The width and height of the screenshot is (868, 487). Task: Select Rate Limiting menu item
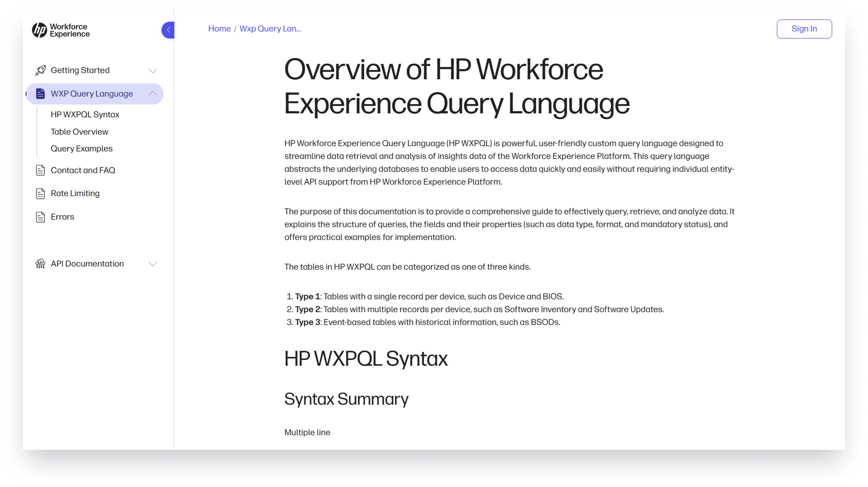[x=75, y=193]
